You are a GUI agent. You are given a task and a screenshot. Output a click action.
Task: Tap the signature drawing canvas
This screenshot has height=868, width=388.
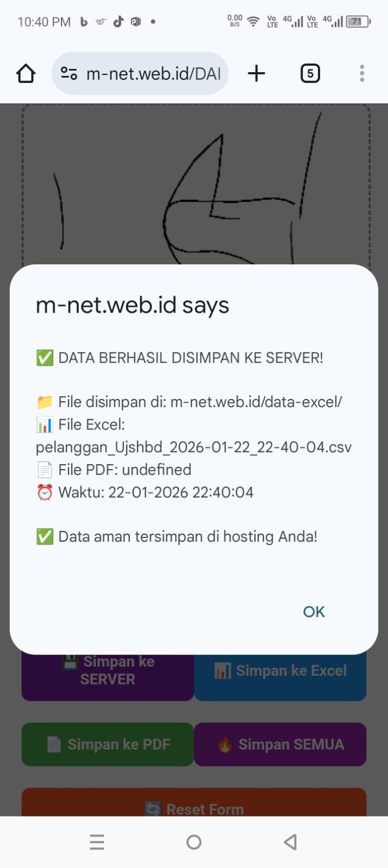coord(196,185)
